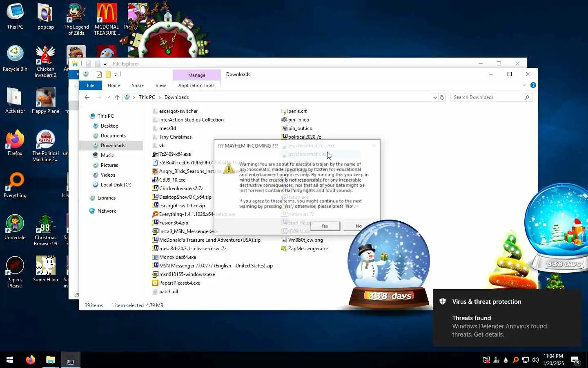Open Christmas Browser 99 shortcut
The width and height of the screenshot is (588, 368).
point(45,230)
